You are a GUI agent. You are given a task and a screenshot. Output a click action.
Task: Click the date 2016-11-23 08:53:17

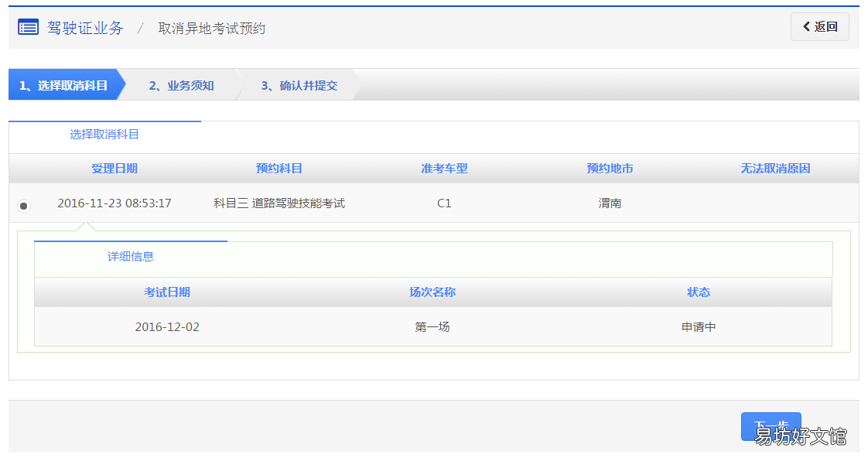(x=114, y=203)
